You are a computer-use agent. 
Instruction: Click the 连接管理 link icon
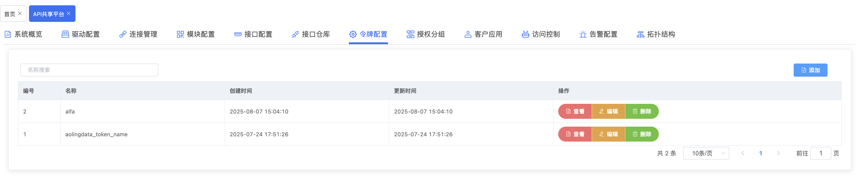coord(123,34)
